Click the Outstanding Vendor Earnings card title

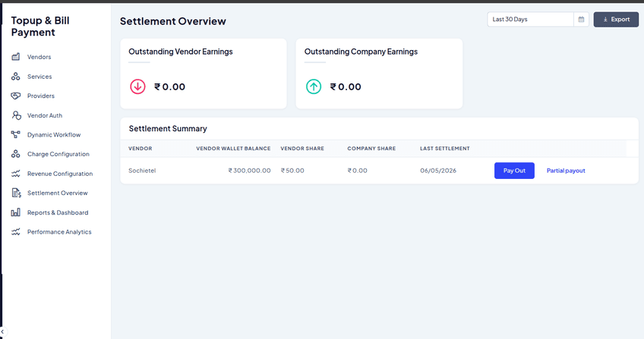click(181, 52)
